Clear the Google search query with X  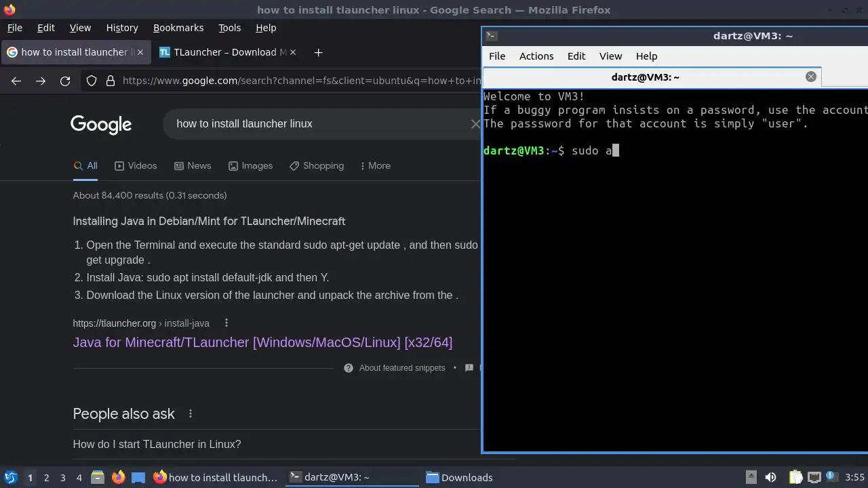[475, 124]
